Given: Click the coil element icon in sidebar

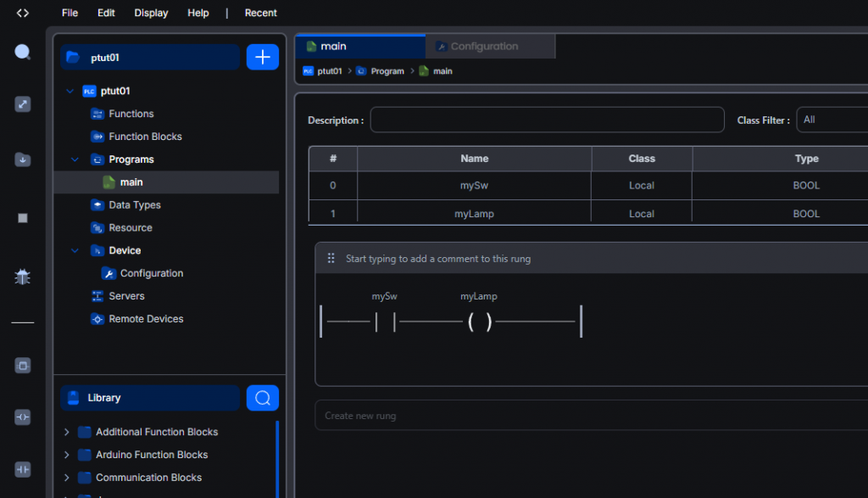Looking at the screenshot, I should pyautogui.click(x=23, y=417).
